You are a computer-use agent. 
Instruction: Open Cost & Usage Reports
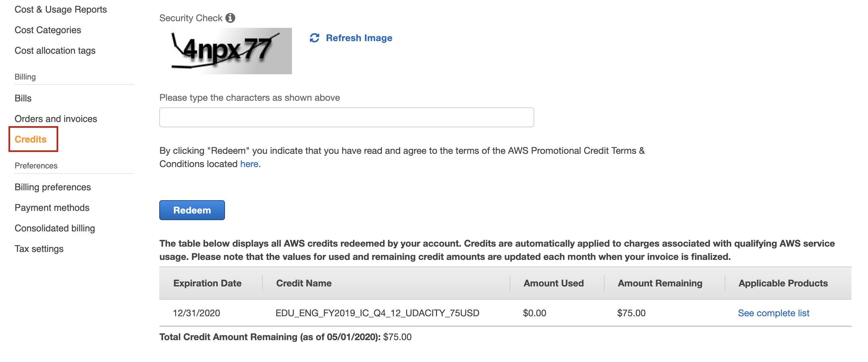(61, 9)
